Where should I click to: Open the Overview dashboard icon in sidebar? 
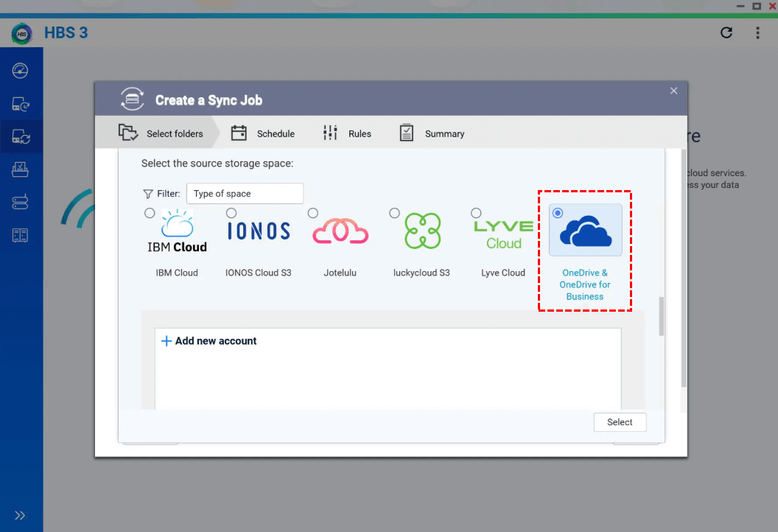[x=21, y=71]
